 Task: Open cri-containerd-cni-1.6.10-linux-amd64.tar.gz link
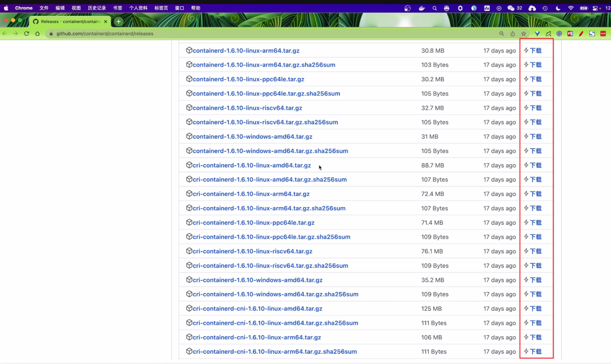tap(257, 308)
